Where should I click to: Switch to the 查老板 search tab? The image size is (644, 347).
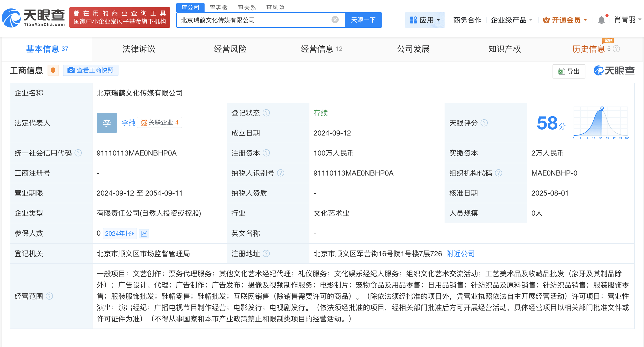[218, 7]
